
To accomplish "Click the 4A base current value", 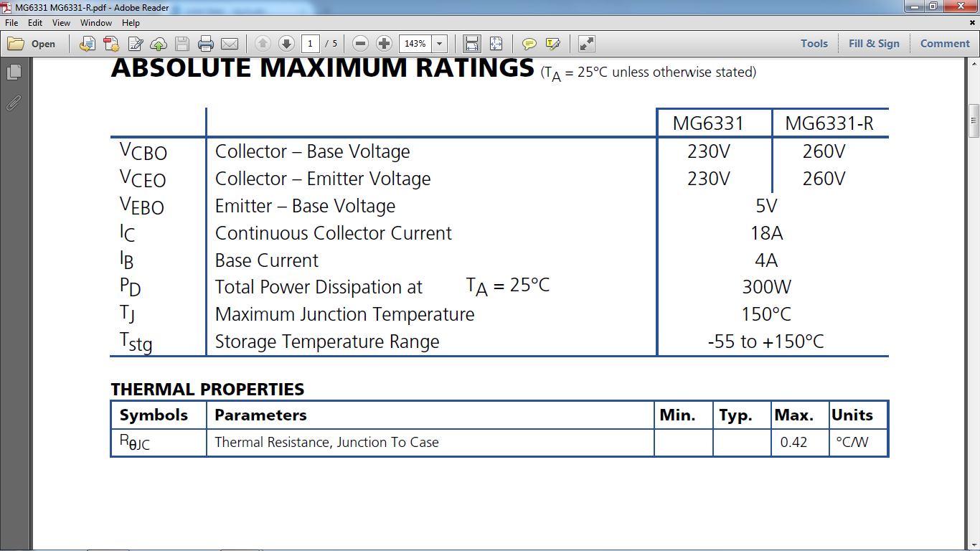I will (x=766, y=260).
